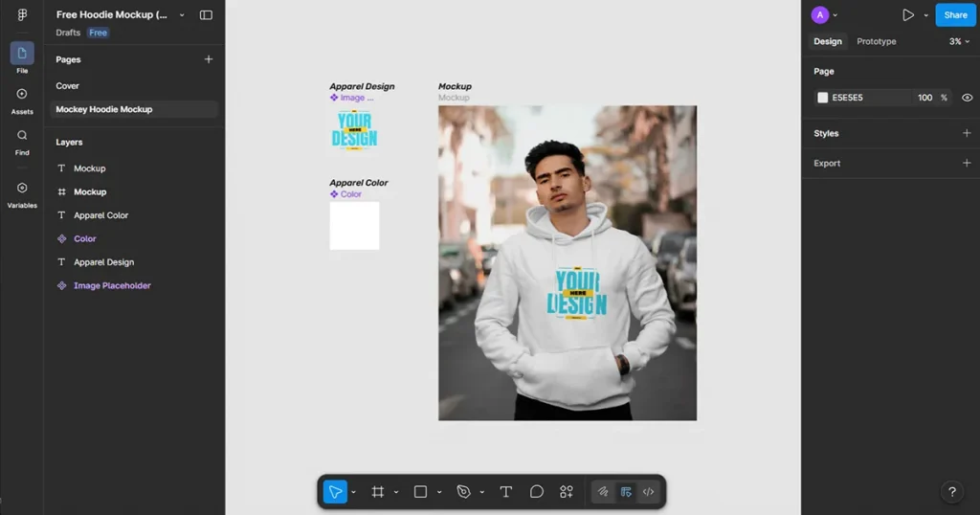980x515 pixels.
Task: Click the Mockup heading on canvas
Action: tap(455, 86)
